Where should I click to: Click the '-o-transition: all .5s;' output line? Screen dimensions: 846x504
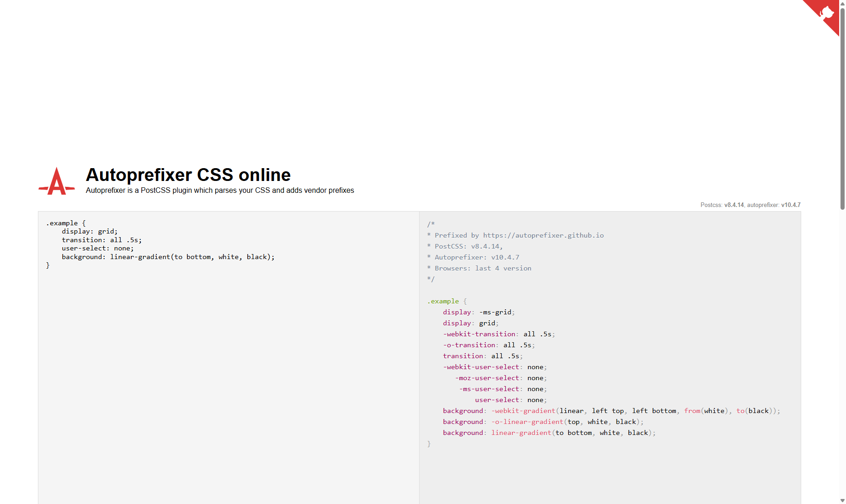coord(489,345)
